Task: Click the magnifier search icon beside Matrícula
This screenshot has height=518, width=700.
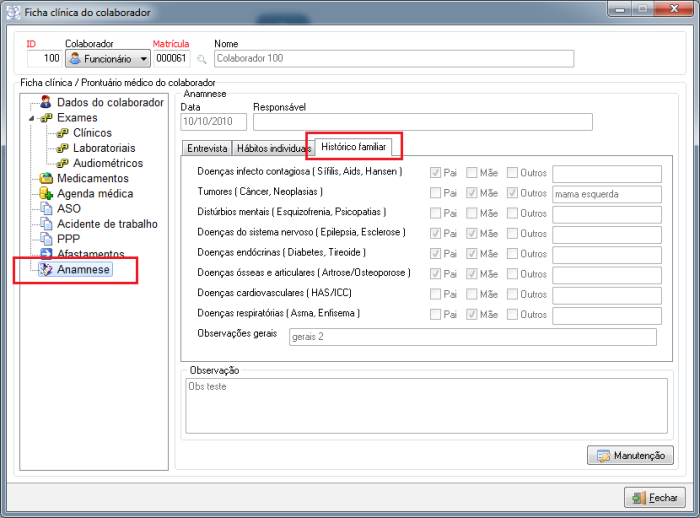Action: tap(201, 59)
